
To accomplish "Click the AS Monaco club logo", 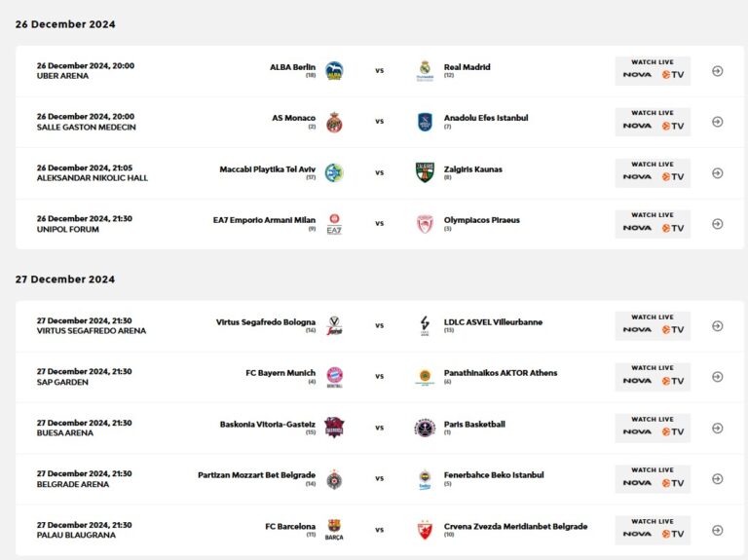I will click(334, 122).
